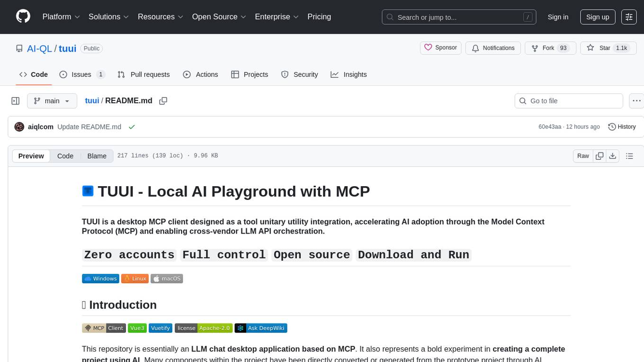The image size is (644, 362).
Task: Click the Sign in link
Action: click(558, 17)
